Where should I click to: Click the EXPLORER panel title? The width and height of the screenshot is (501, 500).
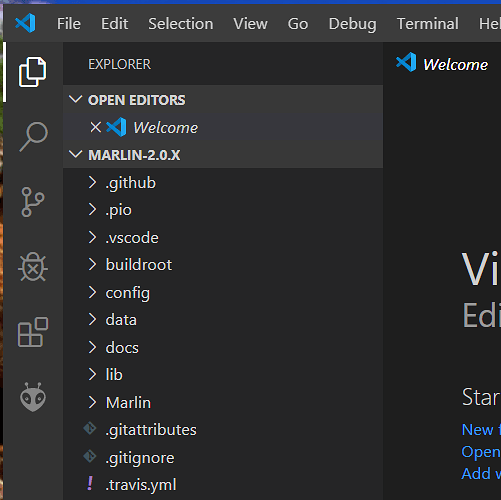tap(119, 64)
